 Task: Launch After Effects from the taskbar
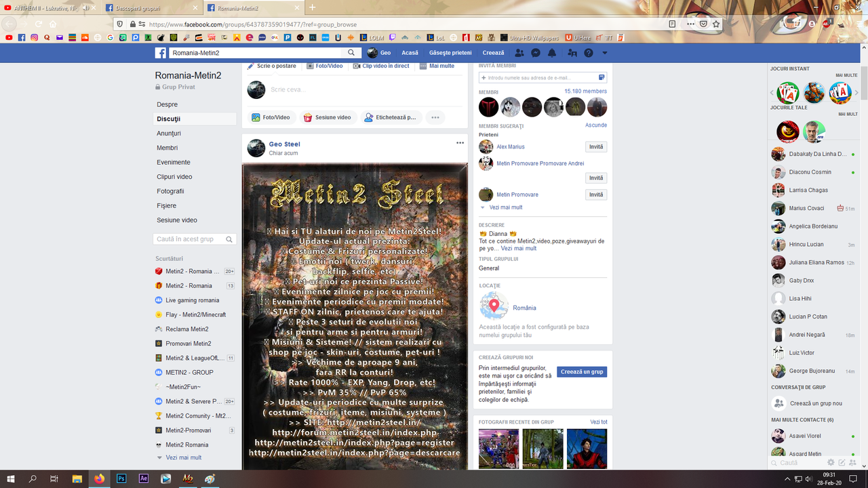144,479
